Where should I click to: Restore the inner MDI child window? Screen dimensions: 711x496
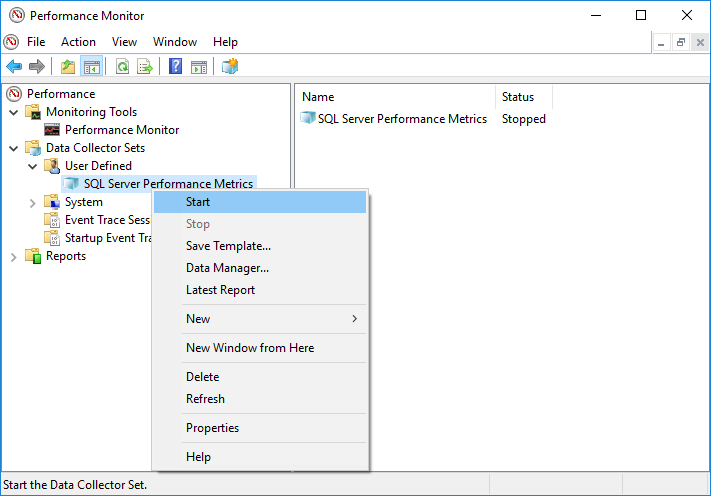pyautogui.click(x=681, y=43)
